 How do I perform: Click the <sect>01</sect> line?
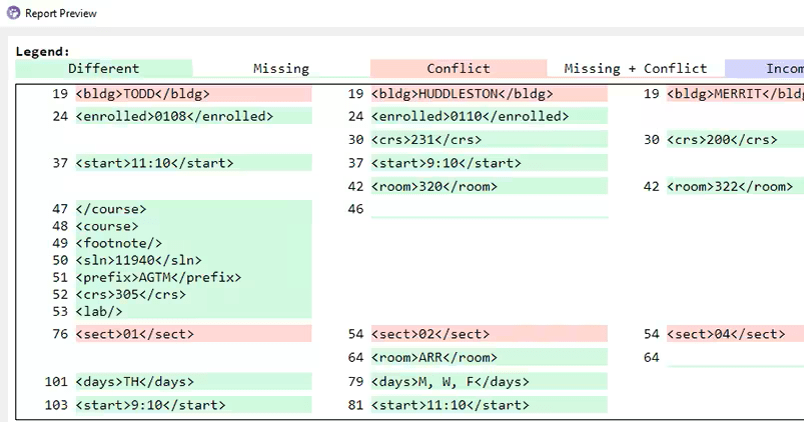193,334
